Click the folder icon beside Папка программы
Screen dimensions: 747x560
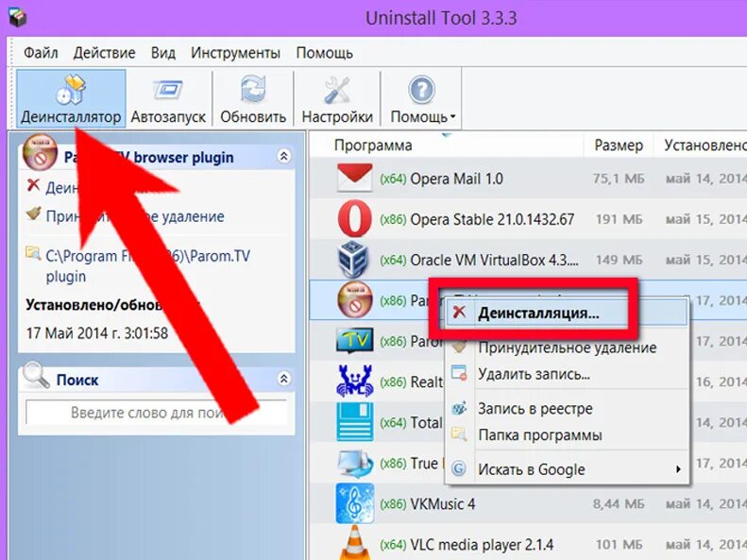[459, 434]
